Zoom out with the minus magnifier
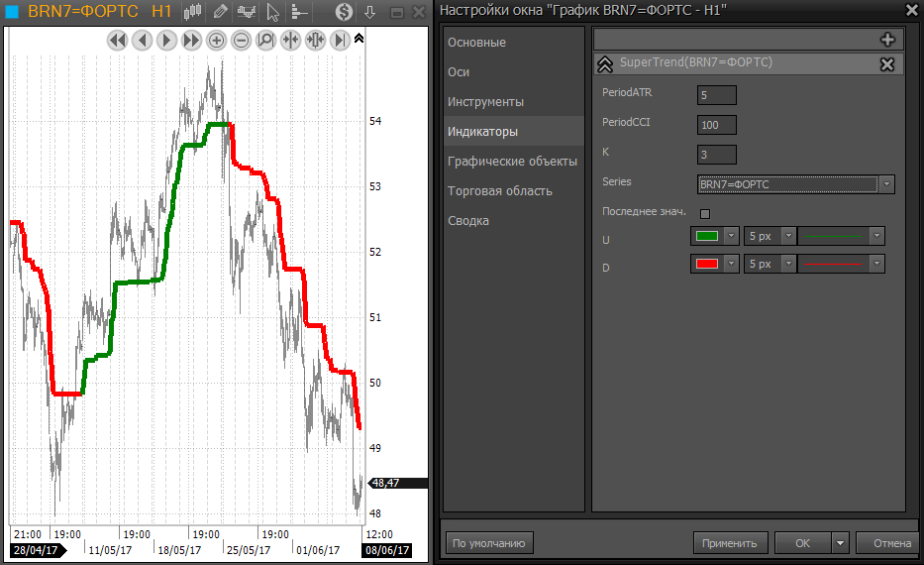This screenshot has height=565, width=924. point(241,41)
